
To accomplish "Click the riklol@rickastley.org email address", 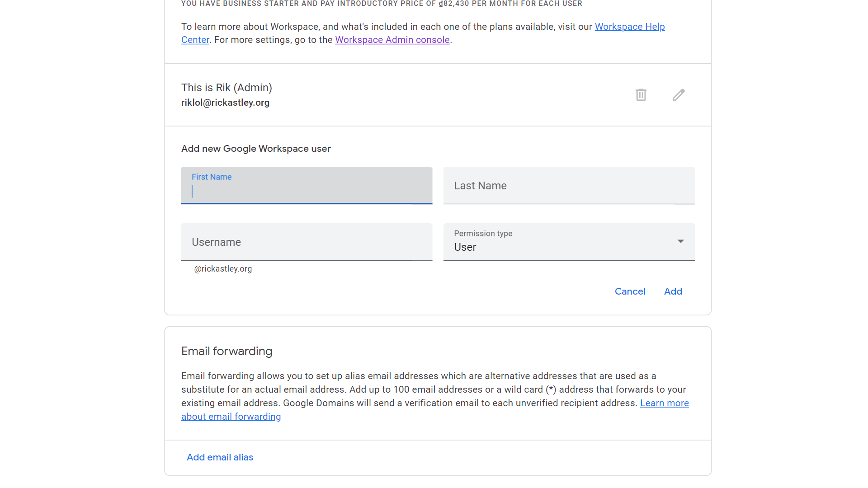I will coord(225,103).
